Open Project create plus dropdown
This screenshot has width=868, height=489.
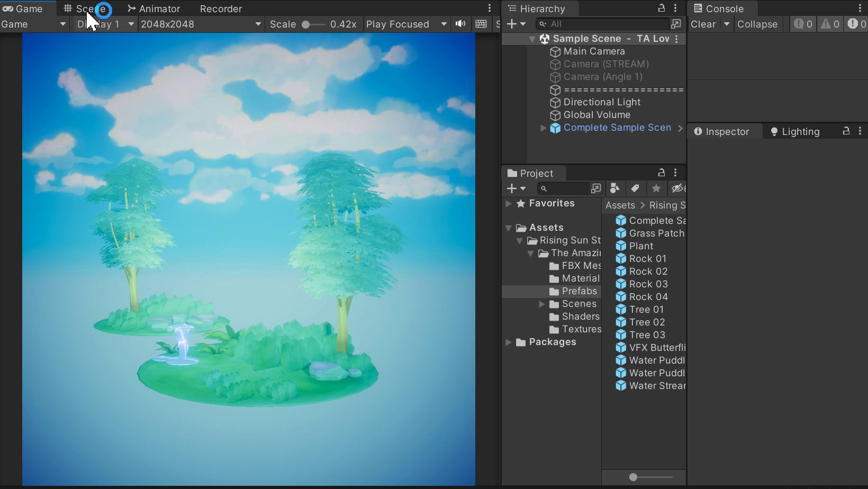tap(516, 188)
